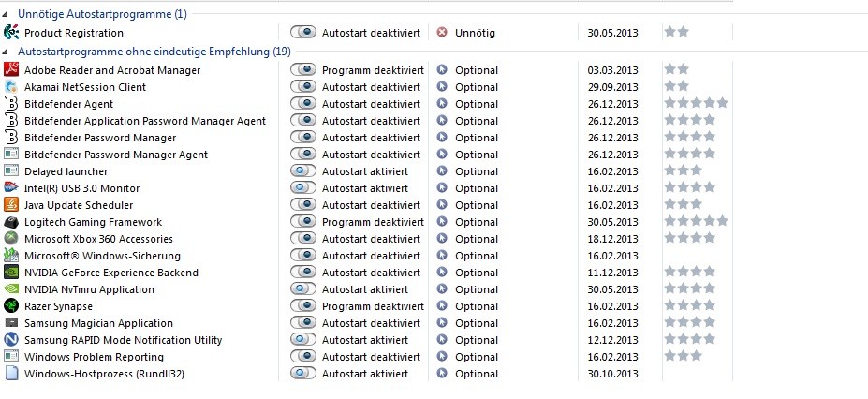The height and width of the screenshot is (399, 868).
Task: Click the Java Update Scheduler icon
Action: [11, 205]
